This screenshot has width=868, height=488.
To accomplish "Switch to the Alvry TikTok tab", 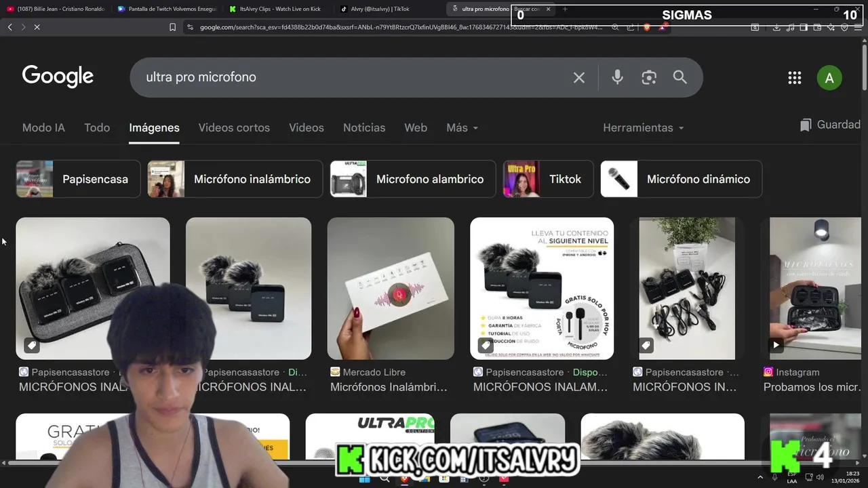I will pyautogui.click(x=389, y=9).
